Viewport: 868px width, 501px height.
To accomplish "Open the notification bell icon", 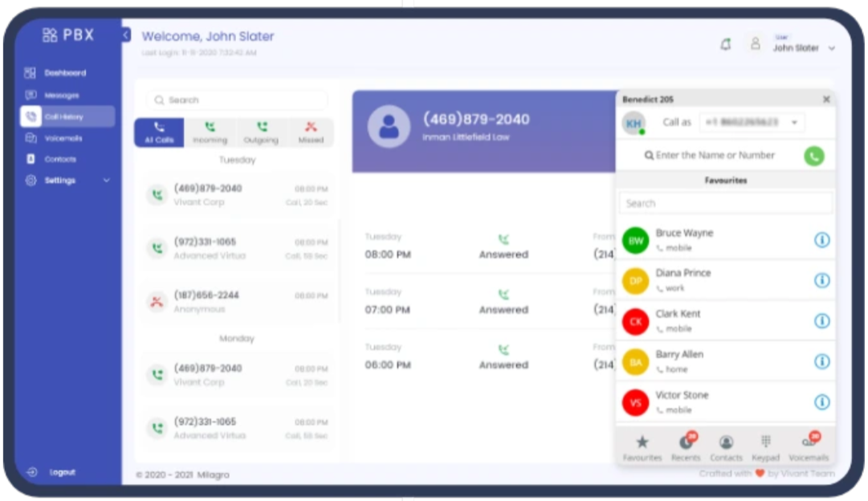I will coord(726,45).
